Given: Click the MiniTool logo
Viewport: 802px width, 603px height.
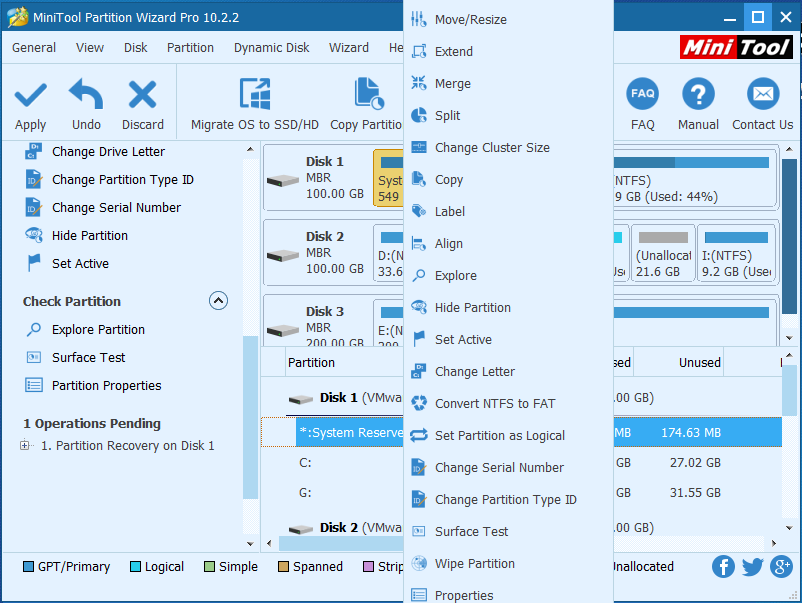Looking at the screenshot, I should click(x=736, y=48).
